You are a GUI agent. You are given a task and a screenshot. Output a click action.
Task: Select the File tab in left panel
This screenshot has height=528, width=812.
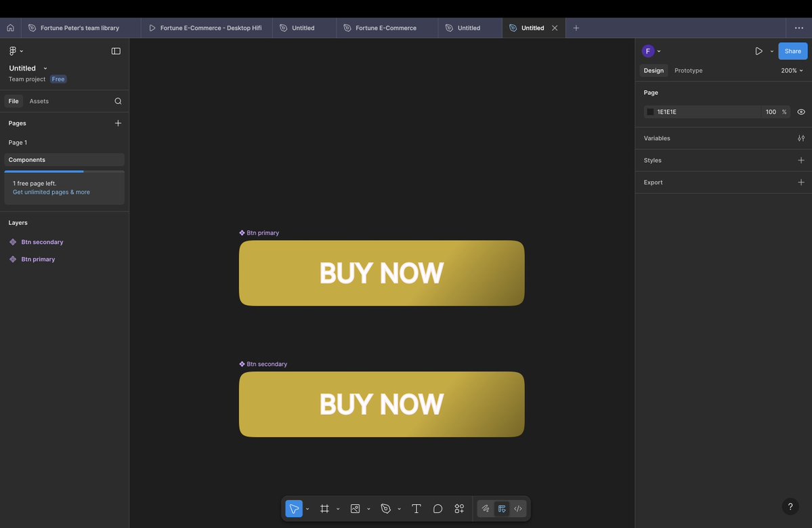coord(14,101)
